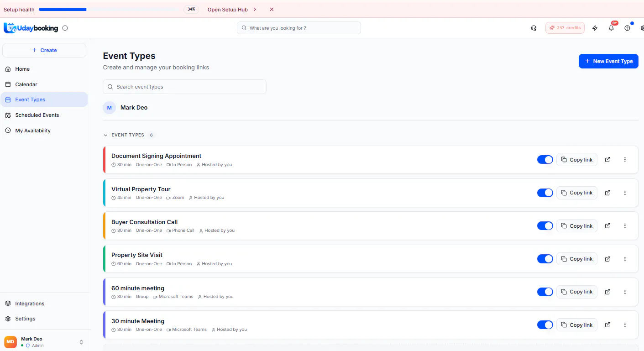The width and height of the screenshot is (644, 351).
Task: Open the headset support icon
Action: 534,28
